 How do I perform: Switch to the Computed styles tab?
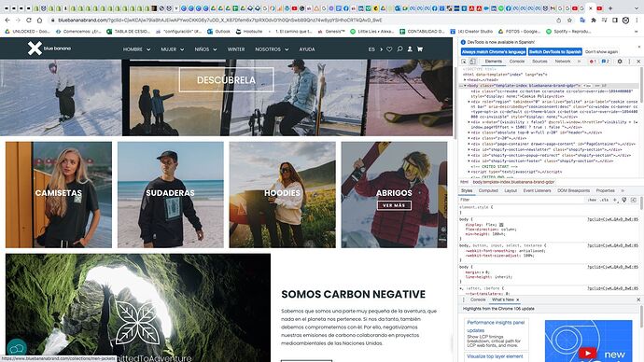(x=488, y=191)
